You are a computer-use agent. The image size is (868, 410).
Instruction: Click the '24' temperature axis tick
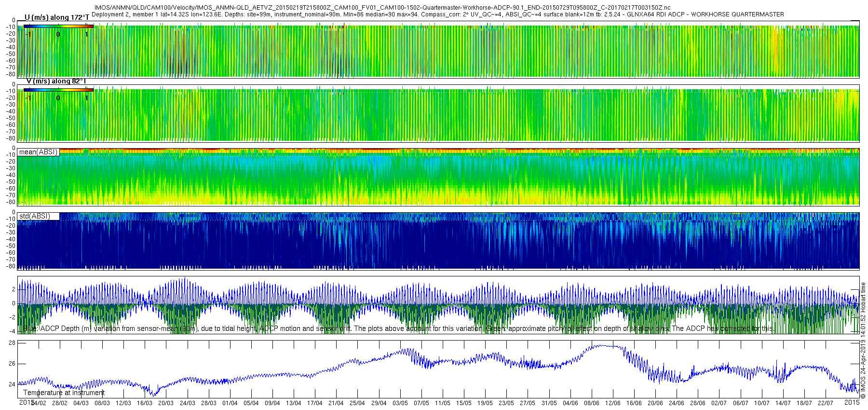click(12, 384)
